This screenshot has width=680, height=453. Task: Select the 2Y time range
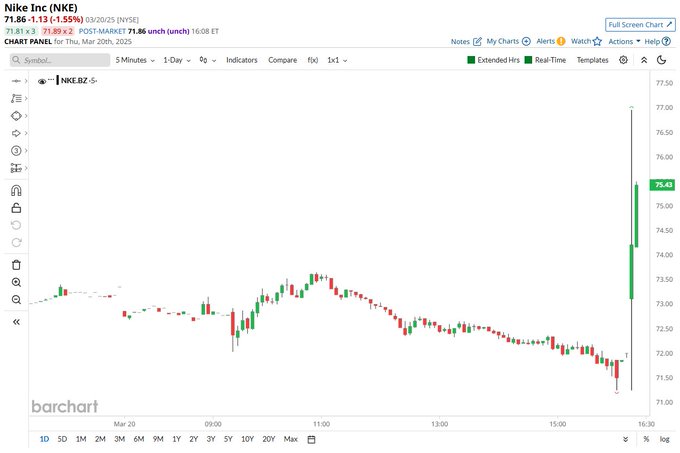pyautogui.click(x=193, y=439)
